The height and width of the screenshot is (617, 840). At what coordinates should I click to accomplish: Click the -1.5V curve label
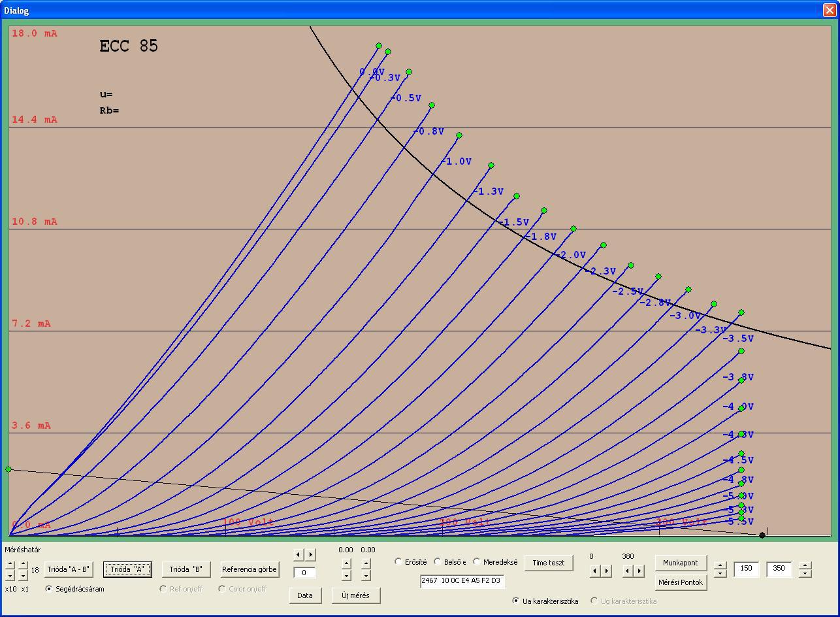pos(514,222)
